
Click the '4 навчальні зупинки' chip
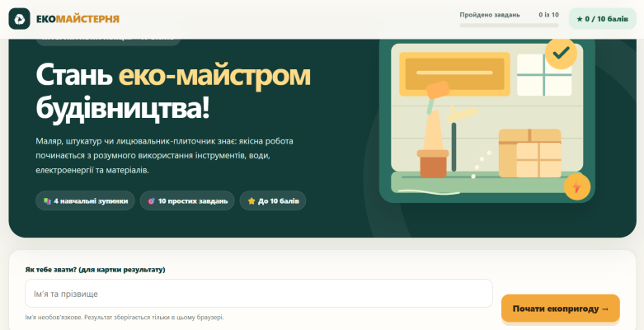click(85, 201)
